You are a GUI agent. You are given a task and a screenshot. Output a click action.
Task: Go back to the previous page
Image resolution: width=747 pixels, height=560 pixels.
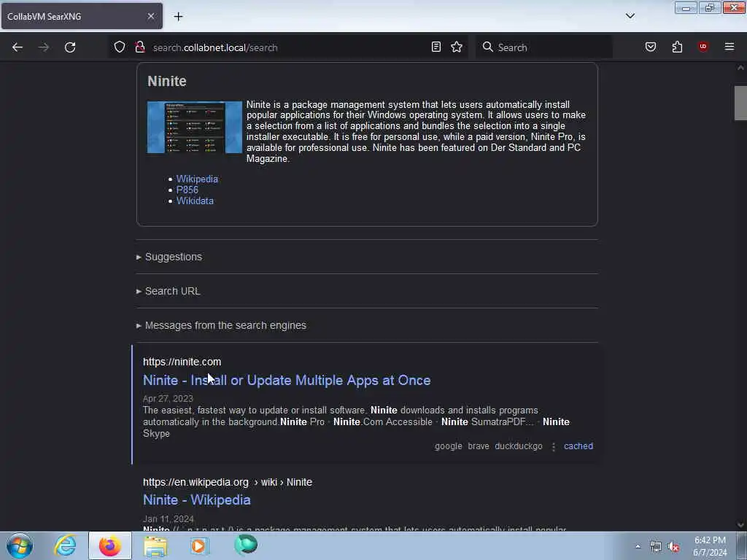(x=18, y=47)
